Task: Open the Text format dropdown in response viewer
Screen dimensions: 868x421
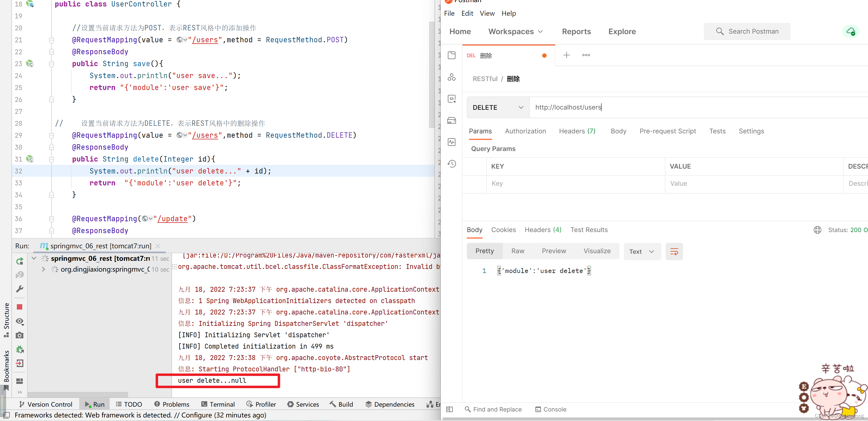Action: (642, 251)
